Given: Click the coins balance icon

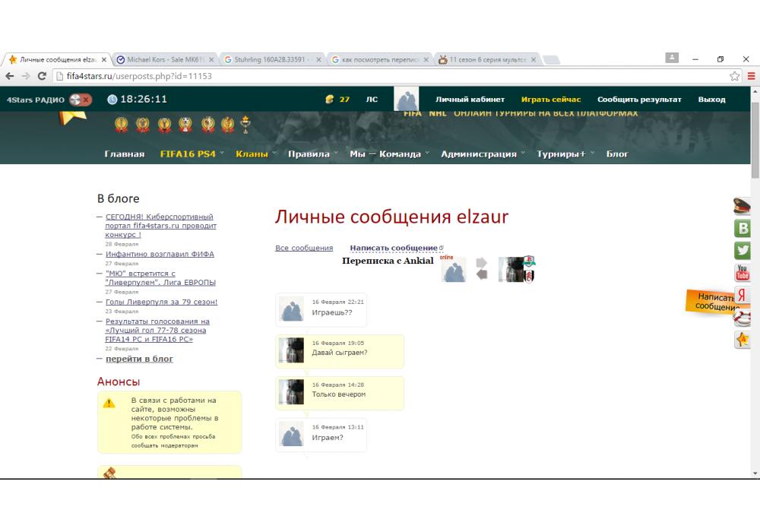Looking at the screenshot, I should click(x=329, y=100).
